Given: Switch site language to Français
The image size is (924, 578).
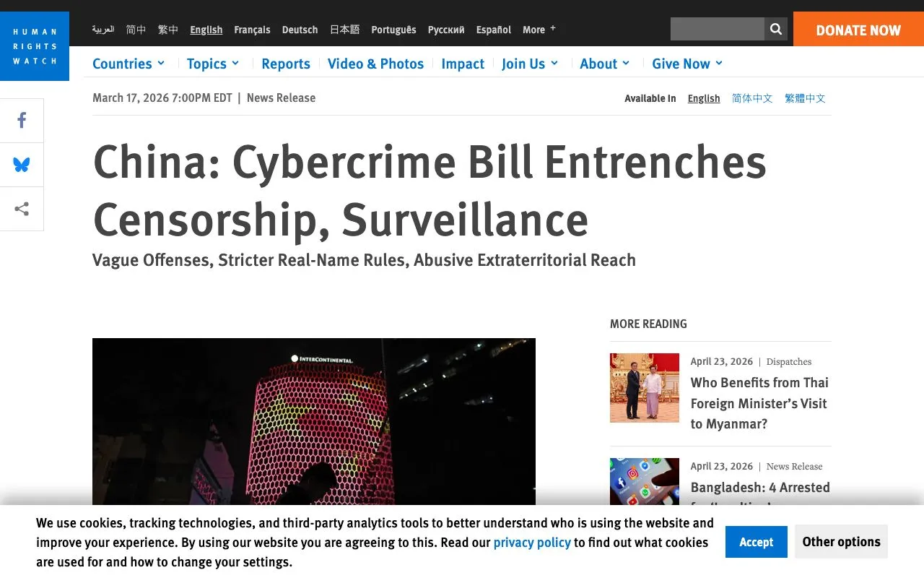Looking at the screenshot, I should (x=252, y=30).
